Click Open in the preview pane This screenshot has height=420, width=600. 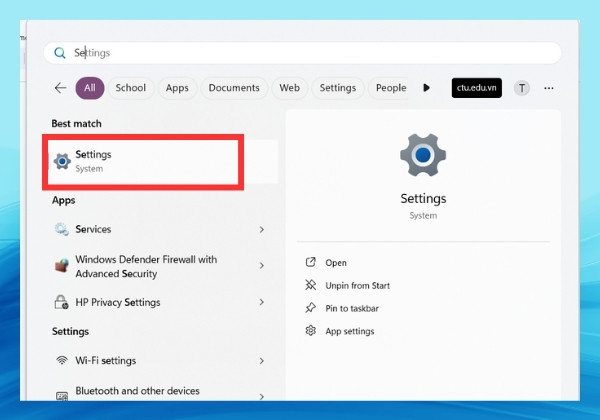tap(336, 263)
